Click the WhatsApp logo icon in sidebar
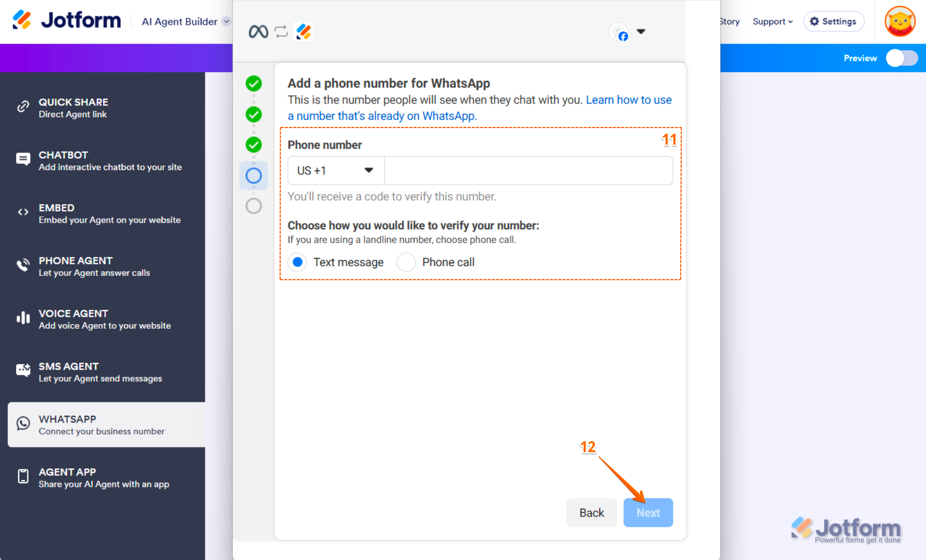Screen dimensions: 926x560 click(x=23, y=424)
